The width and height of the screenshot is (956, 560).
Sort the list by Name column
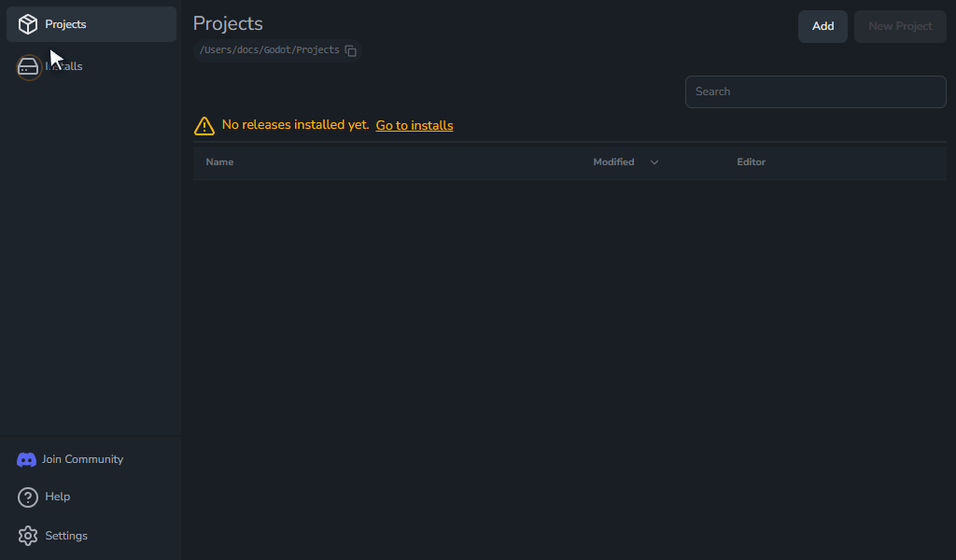(x=219, y=162)
